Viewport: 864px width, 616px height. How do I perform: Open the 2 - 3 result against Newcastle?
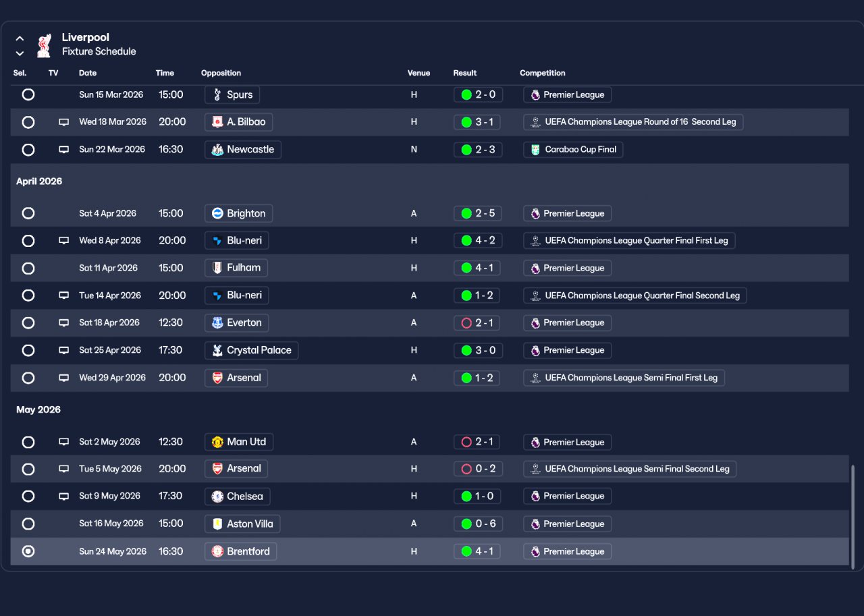click(478, 150)
